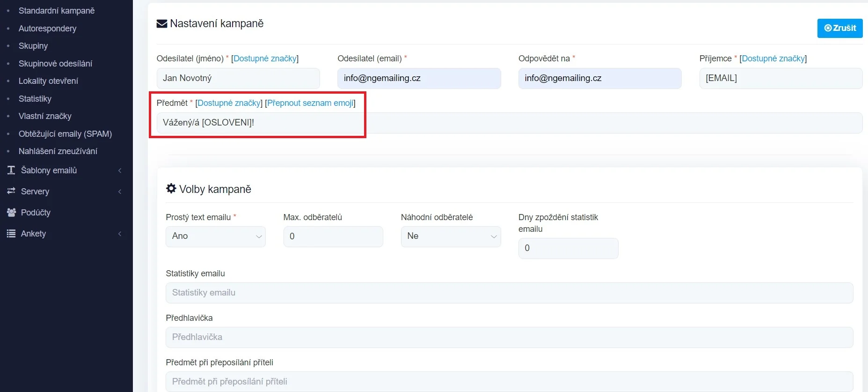The height and width of the screenshot is (392, 868).
Task: Click the Přepnout seznam emoji link
Action: pyautogui.click(x=310, y=103)
